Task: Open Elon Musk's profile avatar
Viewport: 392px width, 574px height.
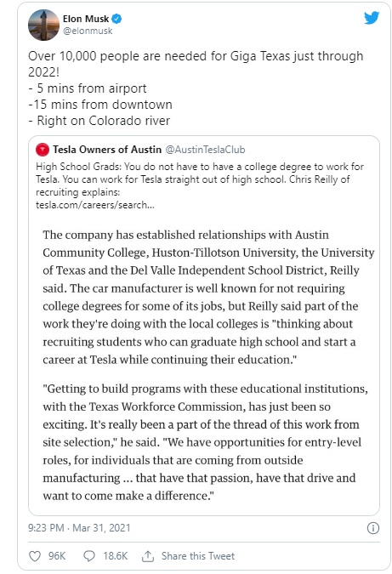Action: [43, 25]
